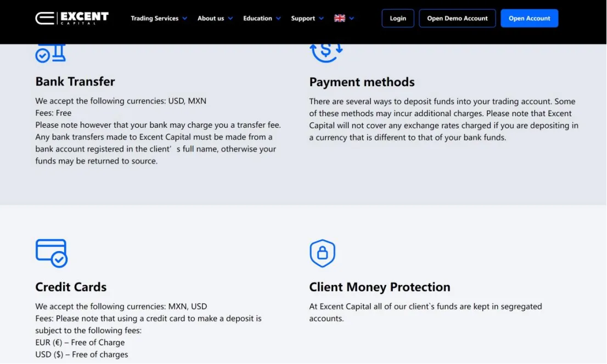The height and width of the screenshot is (364, 607).
Task: Click the Payment methods dollar cycle icon
Action: pyautogui.click(x=327, y=53)
